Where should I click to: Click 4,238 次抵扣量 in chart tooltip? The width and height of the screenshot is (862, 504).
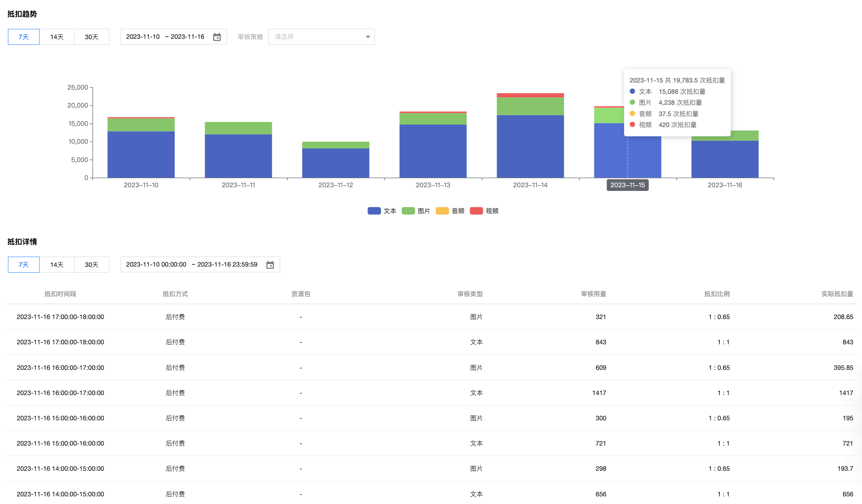coord(680,103)
